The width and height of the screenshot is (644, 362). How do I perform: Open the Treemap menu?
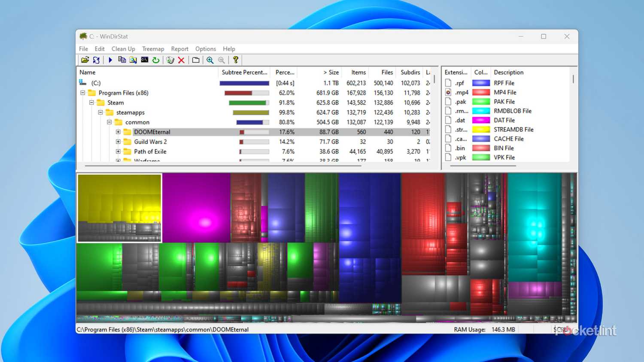pos(153,48)
